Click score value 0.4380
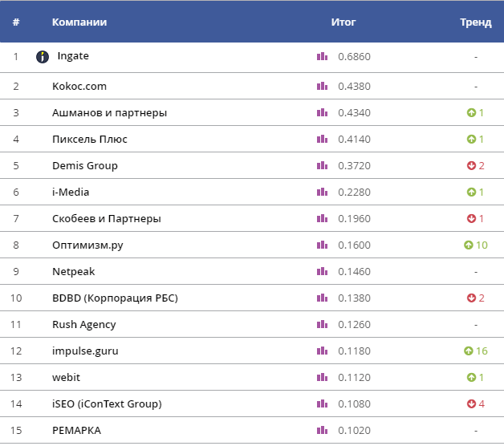Viewport: 504px width, 446px height. (x=354, y=86)
